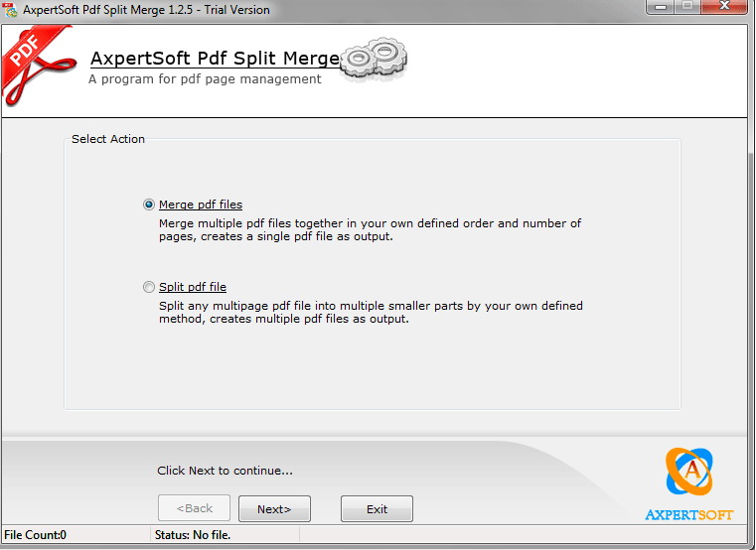Click the gears icon beside the title
The height and width of the screenshot is (550, 756).
click(x=374, y=58)
